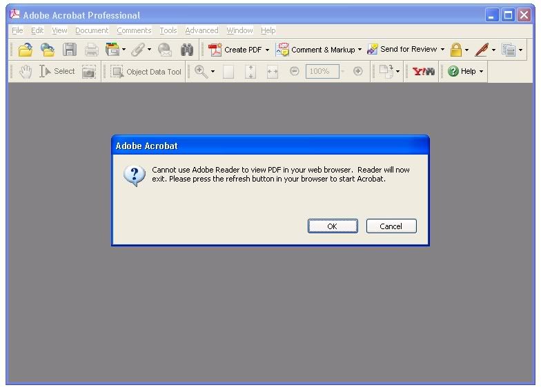The width and height of the screenshot is (541, 392).
Task: Click the Actual Size page icon
Action: tap(228, 72)
